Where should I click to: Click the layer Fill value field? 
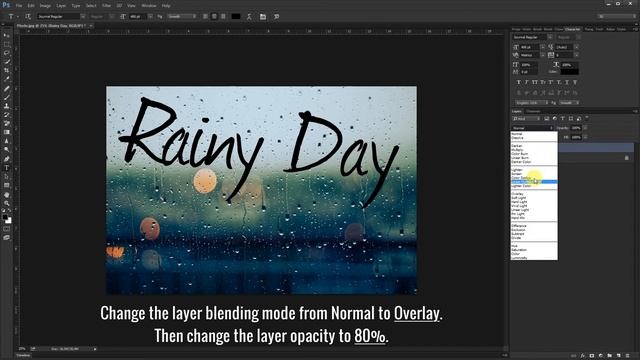(576, 137)
